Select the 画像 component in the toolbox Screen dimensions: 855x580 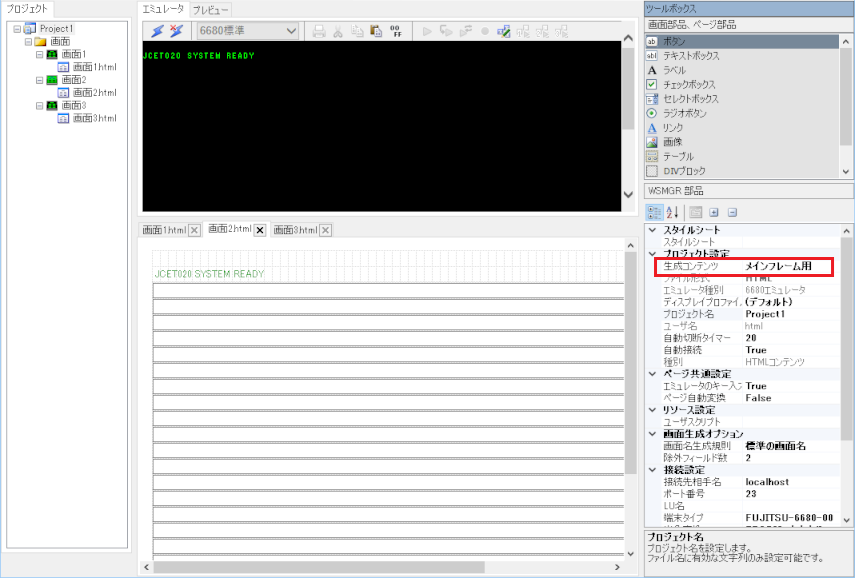(x=672, y=142)
